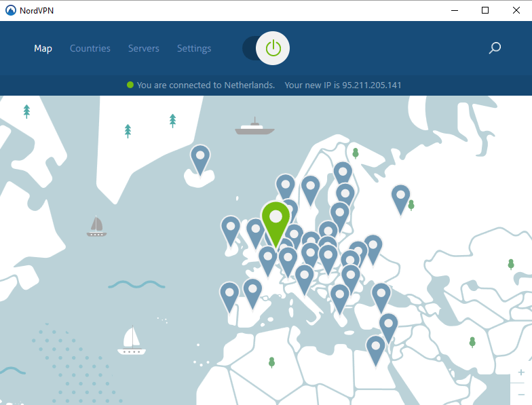The image size is (532, 405).
Task: Open the Settings tab
Action: click(x=194, y=49)
